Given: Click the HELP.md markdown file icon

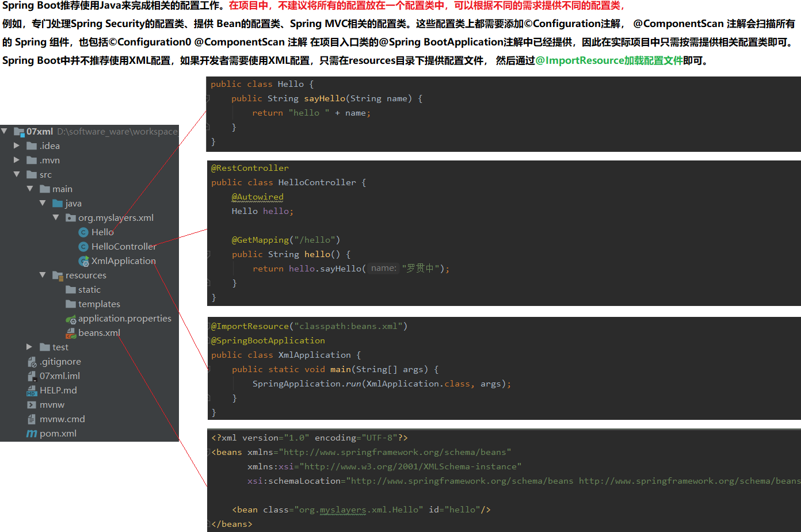Looking at the screenshot, I should point(32,391).
